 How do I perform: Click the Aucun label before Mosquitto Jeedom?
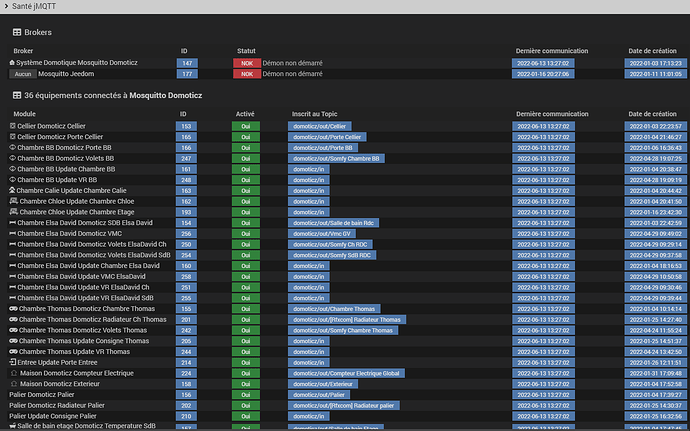click(23, 74)
